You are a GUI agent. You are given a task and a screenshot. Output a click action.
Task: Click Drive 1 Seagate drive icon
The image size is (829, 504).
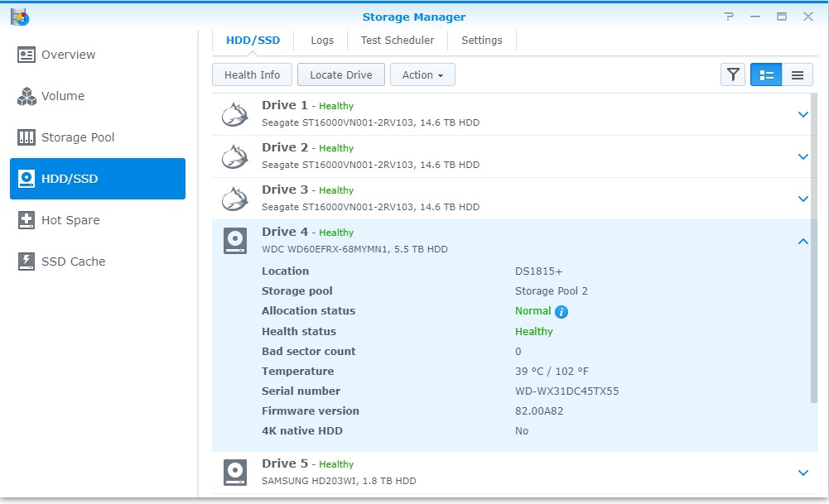click(234, 115)
